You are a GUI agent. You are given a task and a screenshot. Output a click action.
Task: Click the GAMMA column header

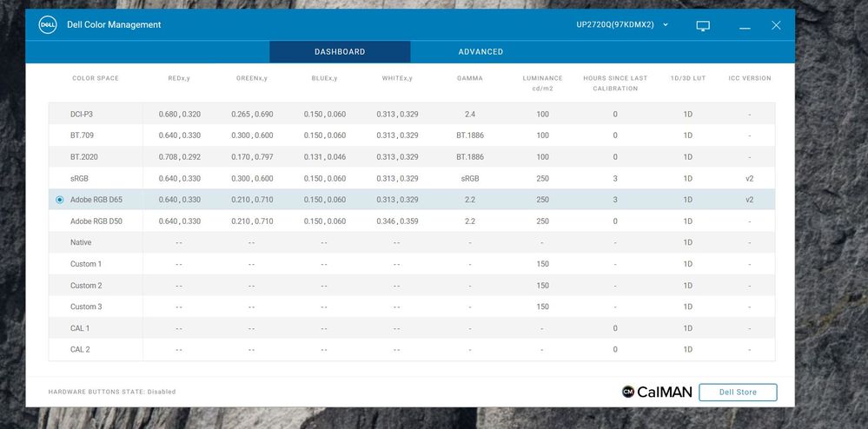pos(469,78)
